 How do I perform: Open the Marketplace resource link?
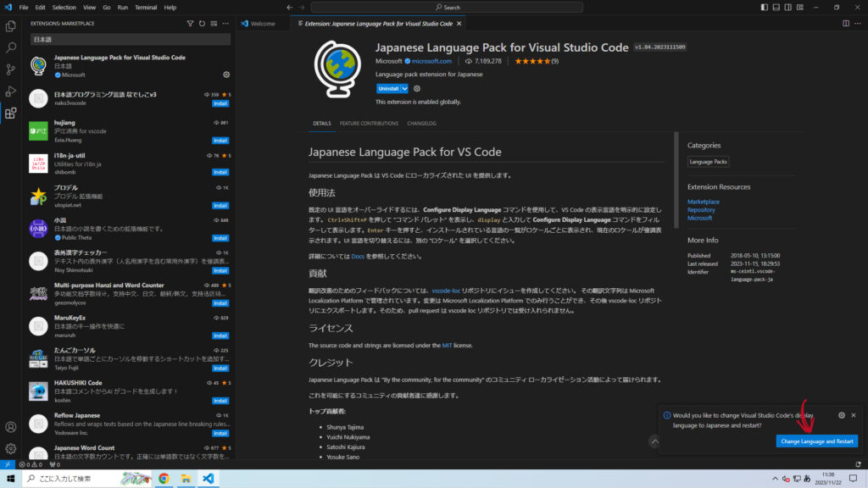pos(703,202)
